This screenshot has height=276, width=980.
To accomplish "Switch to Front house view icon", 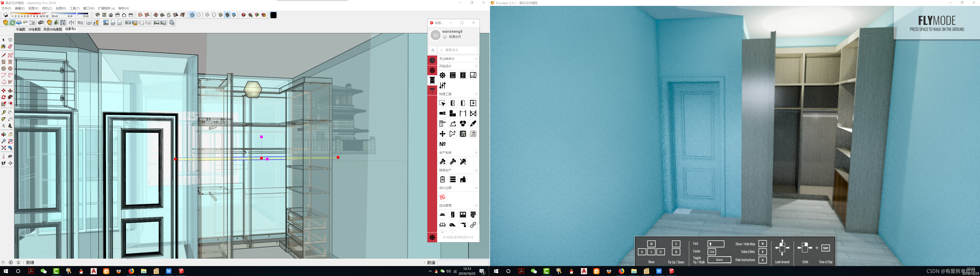I will tap(111, 15).
